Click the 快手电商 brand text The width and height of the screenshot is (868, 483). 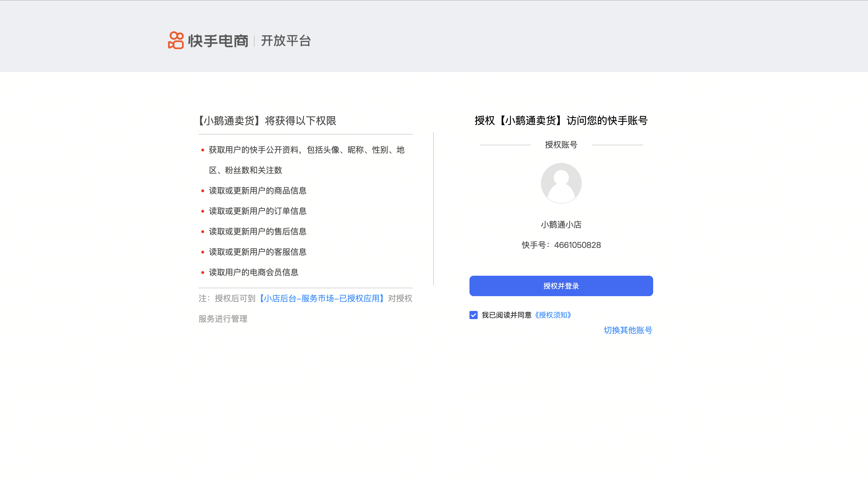[x=218, y=41]
